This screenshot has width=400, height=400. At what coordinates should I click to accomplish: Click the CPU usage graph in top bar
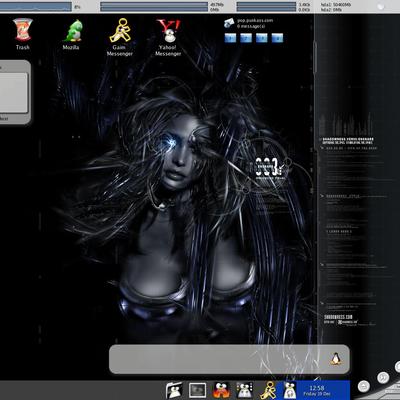[36, 7]
